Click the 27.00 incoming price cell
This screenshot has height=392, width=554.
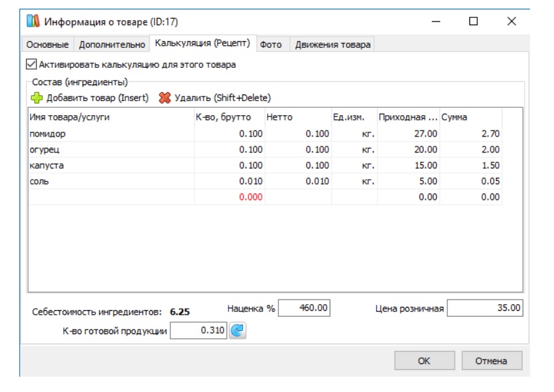(x=408, y=134)
